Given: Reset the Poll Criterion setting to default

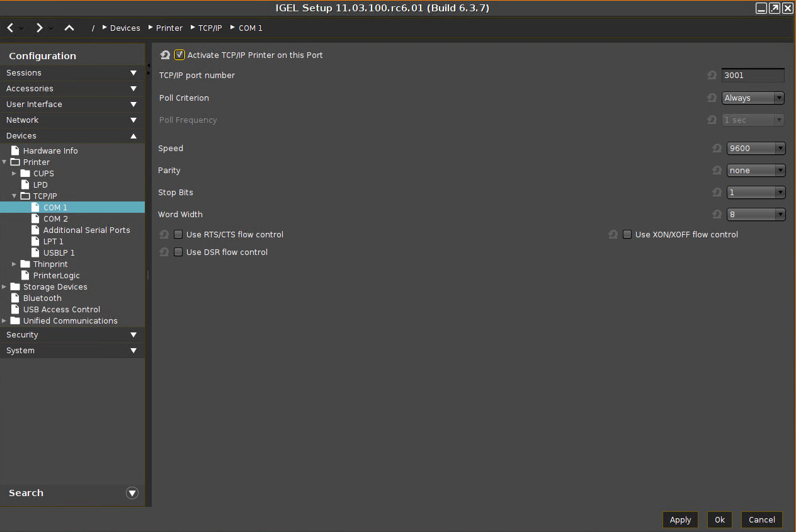Looking at the screenshot, I should 712,98.
